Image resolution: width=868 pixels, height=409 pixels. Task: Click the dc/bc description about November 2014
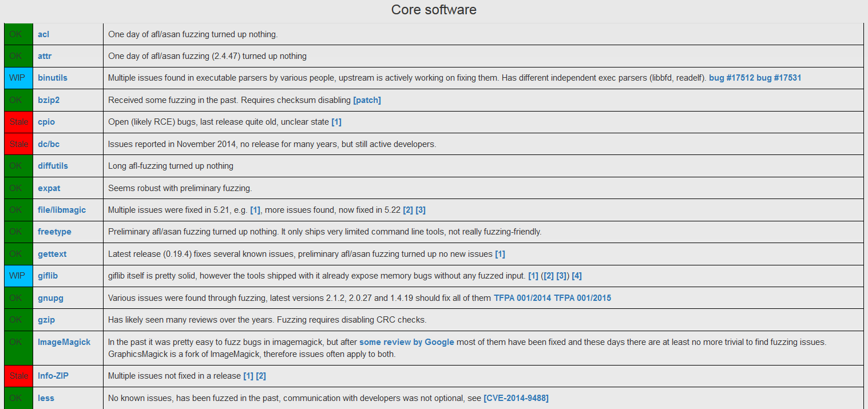pos(272,144)
